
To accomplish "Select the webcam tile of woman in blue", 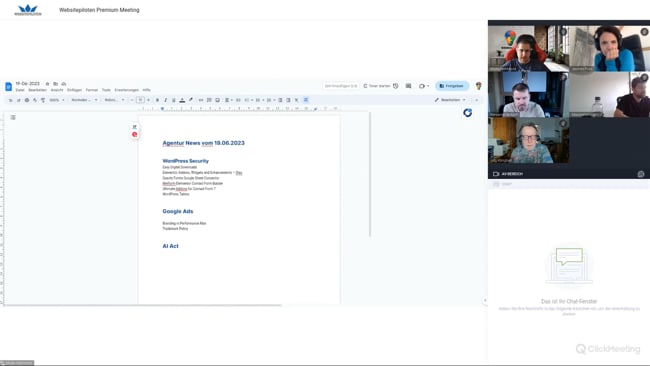I will coord(609,48).
